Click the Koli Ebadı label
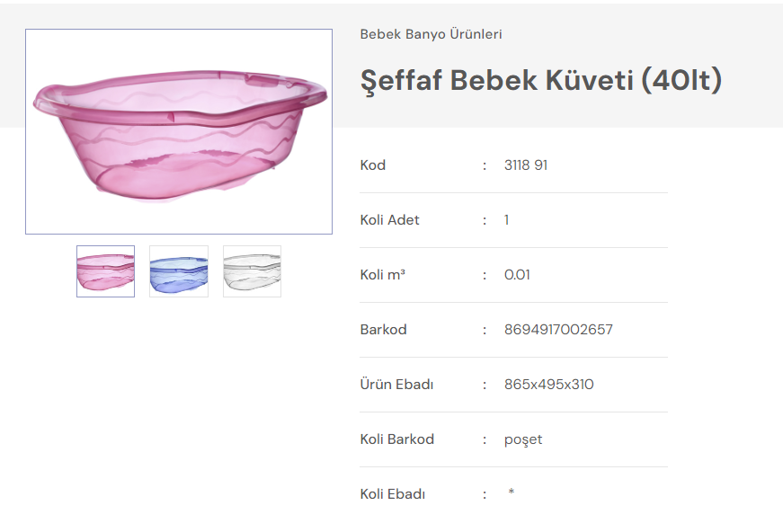Screen dimensions: 783x532 [x=393, y=494]
